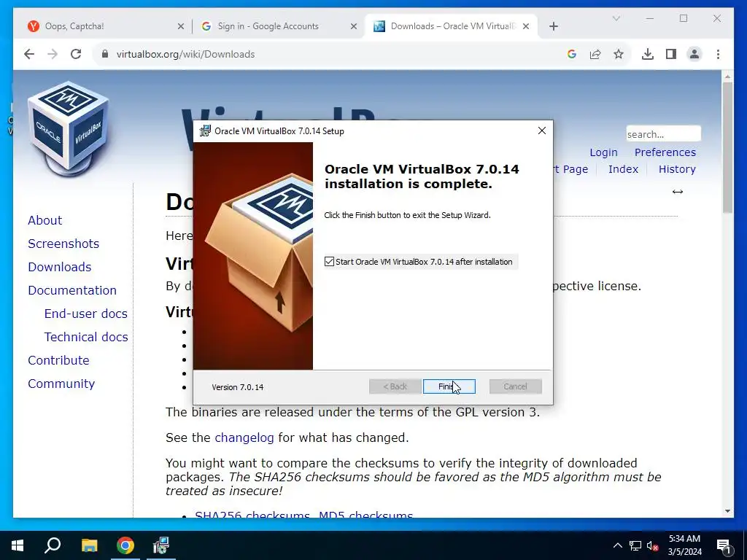Open the Login link
The height and width of the screenshot is (560, 747).
603,152
